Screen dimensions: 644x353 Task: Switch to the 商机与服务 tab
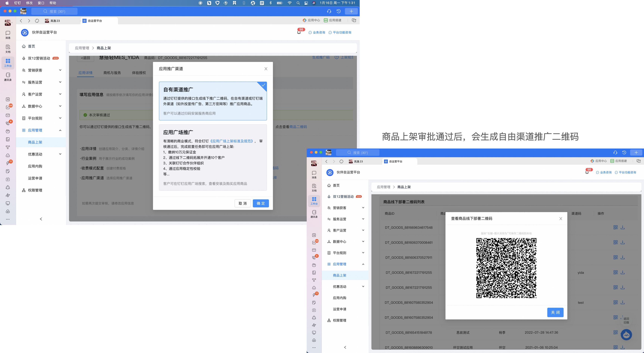click(x=112, y=73)
